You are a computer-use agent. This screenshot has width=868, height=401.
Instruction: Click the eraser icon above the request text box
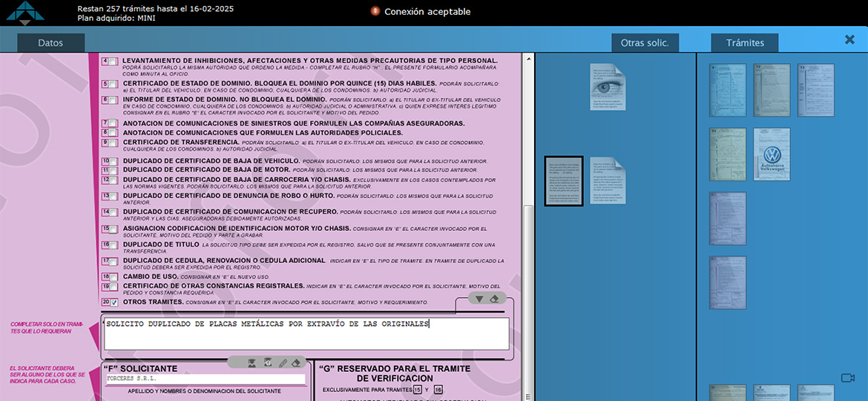tap(495, 299)
